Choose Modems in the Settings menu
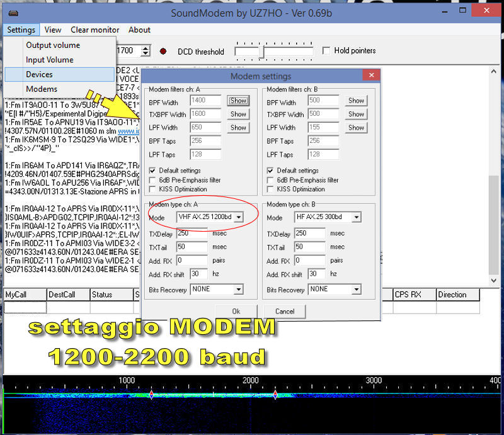The width and height of the screenshot is (504, 435). tap(60, 89)
